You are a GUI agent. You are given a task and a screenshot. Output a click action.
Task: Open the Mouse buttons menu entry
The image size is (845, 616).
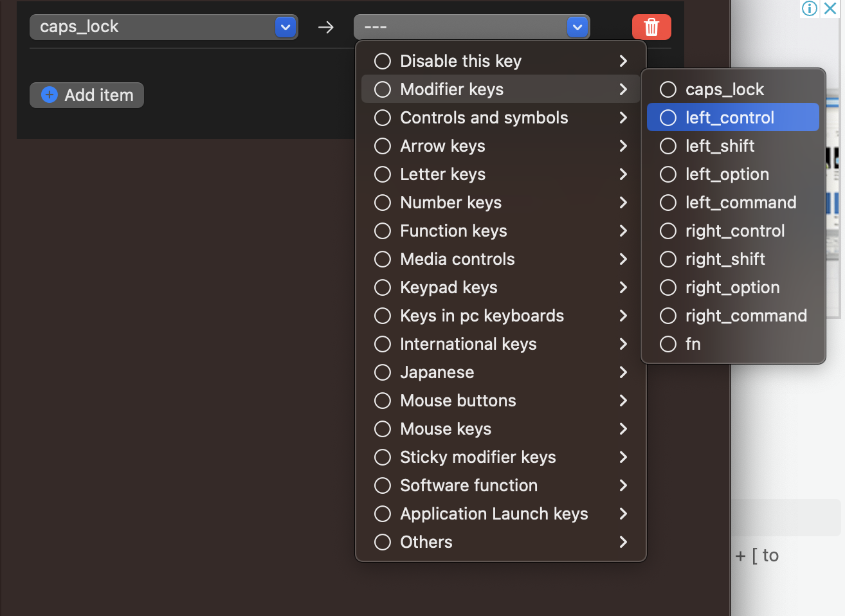(x=458, y=401)
